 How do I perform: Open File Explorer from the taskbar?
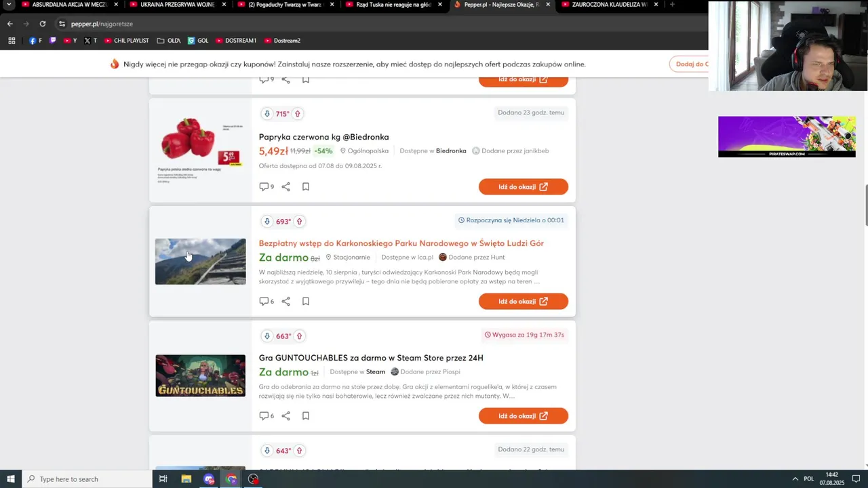tap(186, 479)
